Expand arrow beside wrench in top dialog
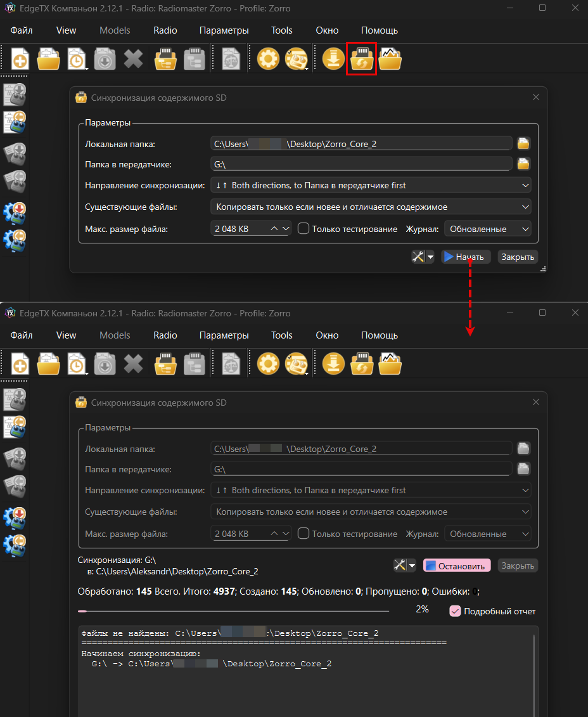588x717 pixels. pos(430,257)
